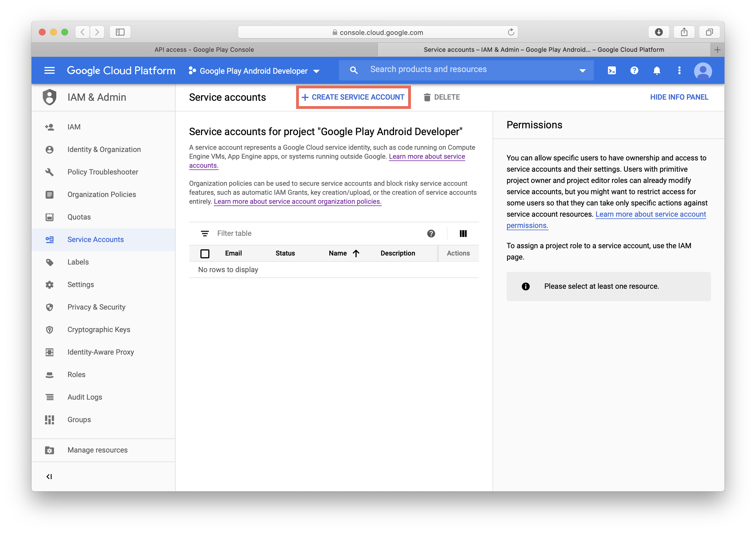This screenshot has width=756, height=533.
Task: Expand the Google Play Android Developer project dropdown
Action: pyautogui.click(x=254, y=71)
